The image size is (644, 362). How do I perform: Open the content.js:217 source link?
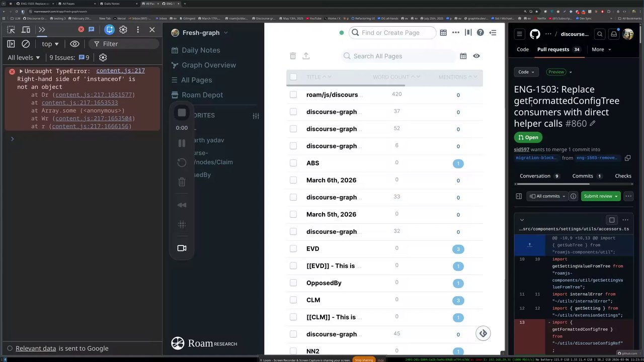(x=120, y=71)
